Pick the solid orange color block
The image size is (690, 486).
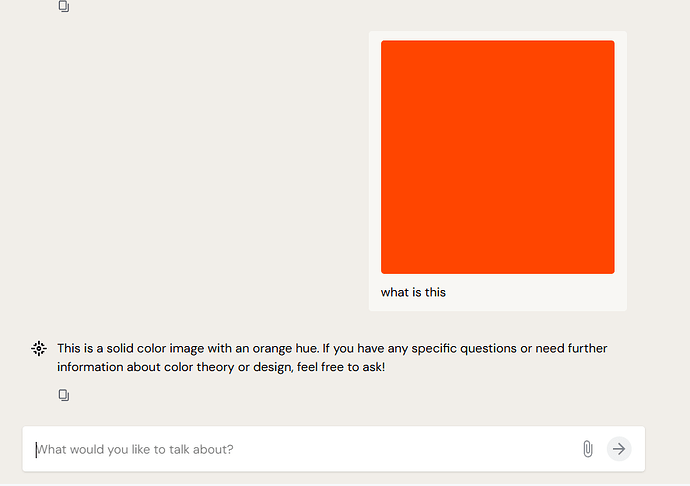coord(498,157)
